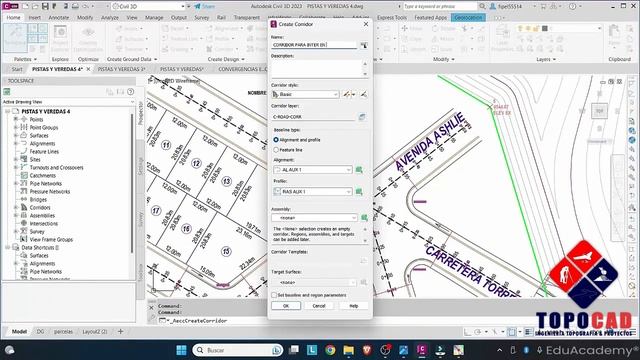
Task: Click OK in Create Corridor dialog
Action: [286, 306]
